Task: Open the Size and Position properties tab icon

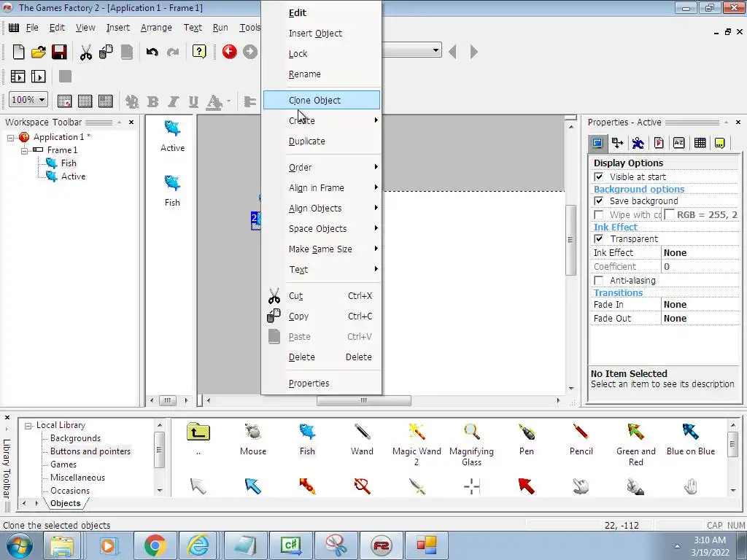Action: point(617,143)
